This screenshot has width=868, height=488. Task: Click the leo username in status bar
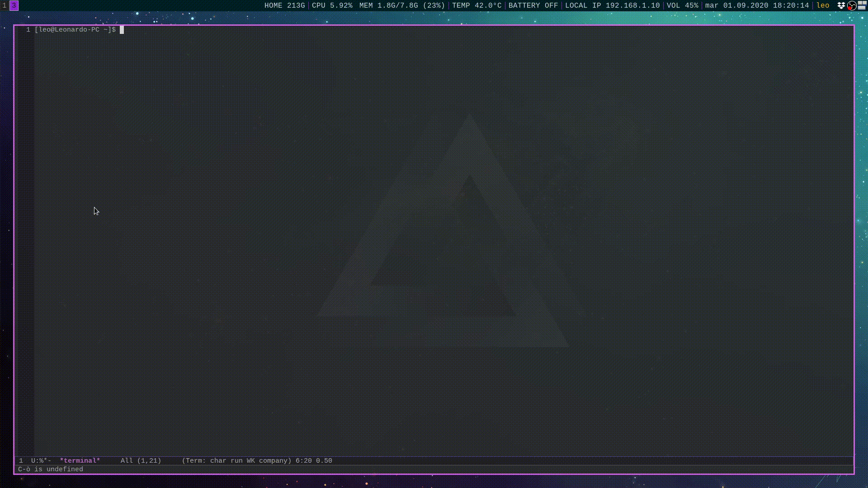click(x=823, y=5)
